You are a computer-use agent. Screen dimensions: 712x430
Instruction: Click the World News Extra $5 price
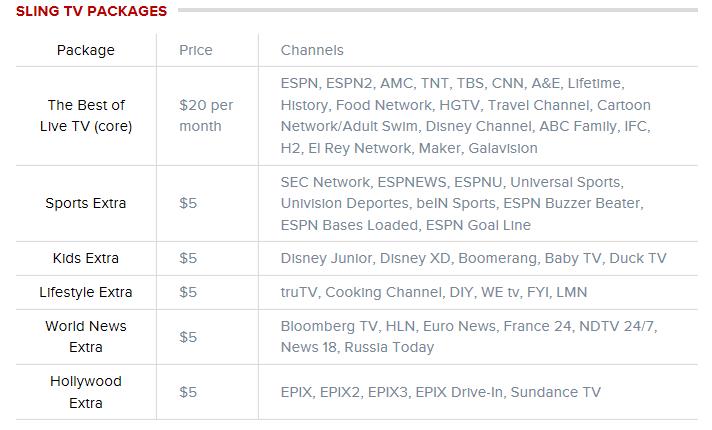click(x=188, y=337)
